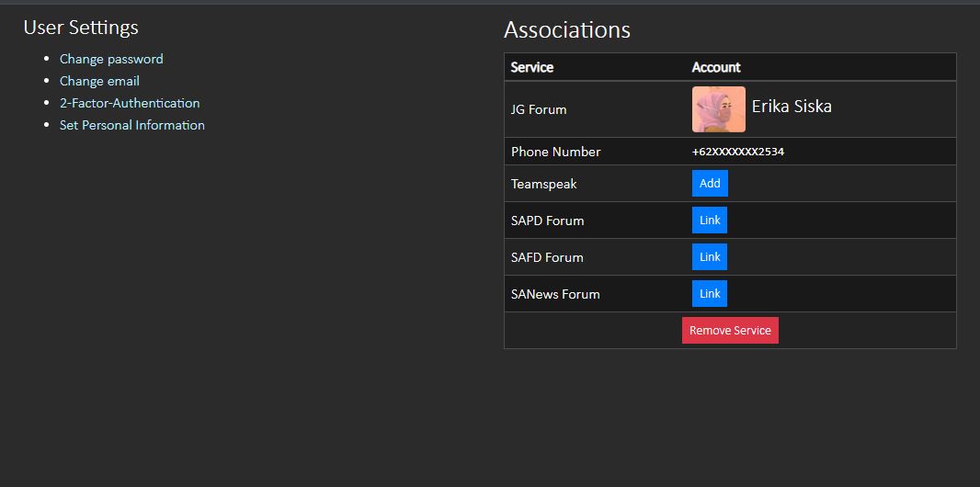The width and height of the screenshot is (980, 487).
Task: Click the red Remove Service button
Action: [730, 330]
